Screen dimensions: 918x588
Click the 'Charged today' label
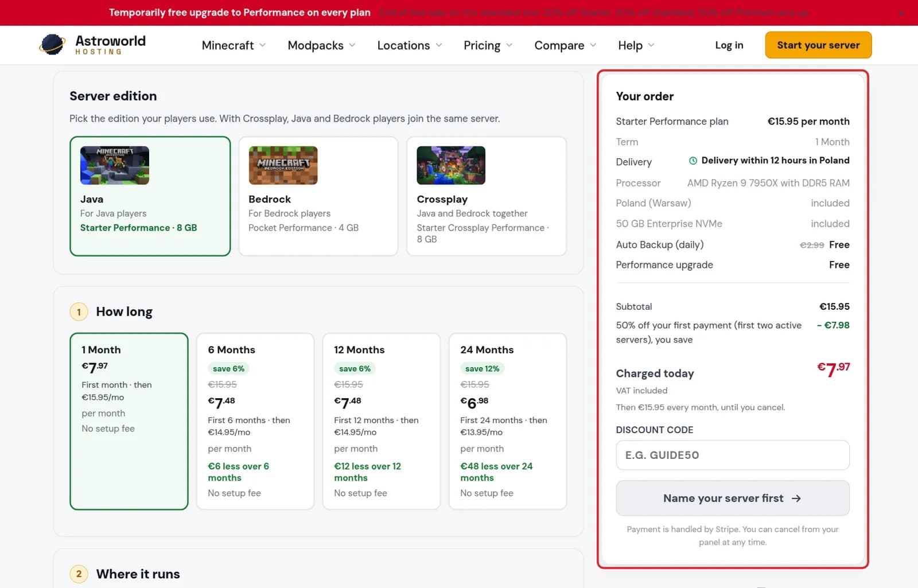pos(655,373)
